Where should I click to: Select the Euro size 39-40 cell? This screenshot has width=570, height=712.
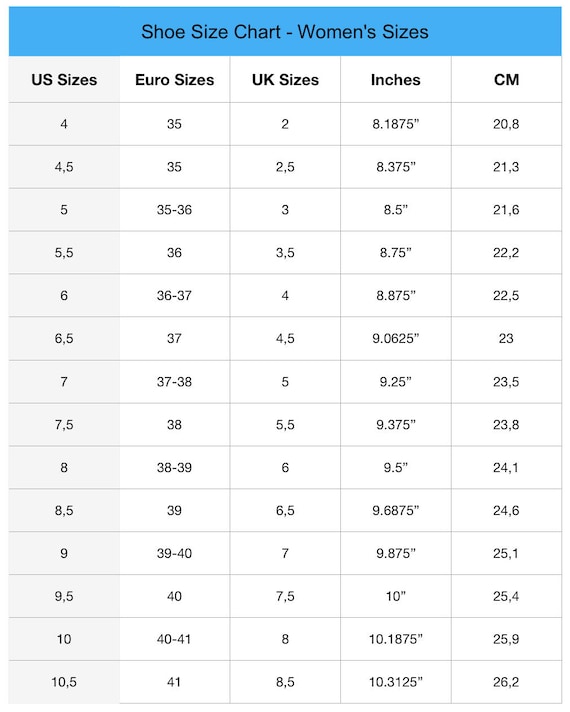tap(174, 553)
